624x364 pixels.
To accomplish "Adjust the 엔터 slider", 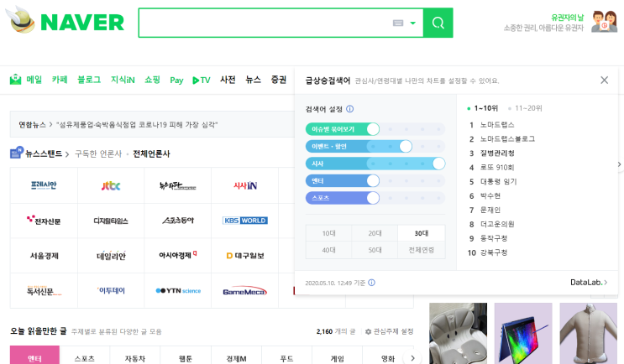I will coord(373,181).
